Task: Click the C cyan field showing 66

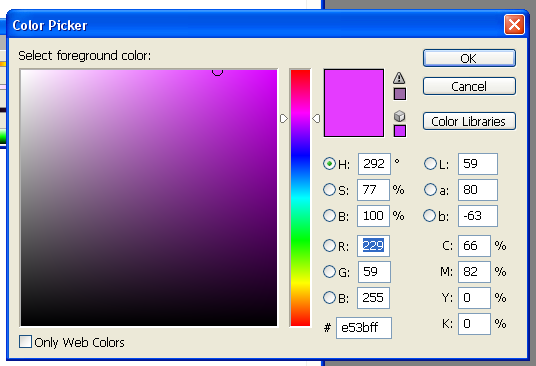Action: tap(474, 246)
